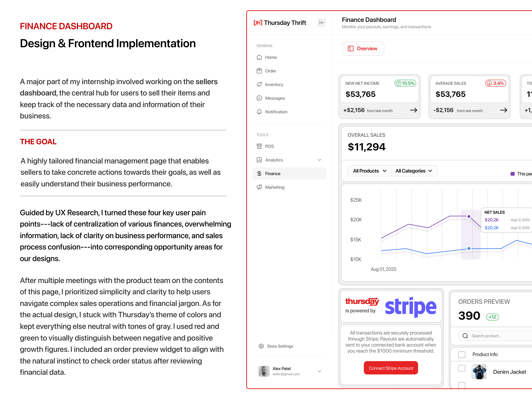Image resolution: width=532 pixels, height=399 pixels.
Task: Click the Inventory tag icon
Action: [x=259, y=84]
